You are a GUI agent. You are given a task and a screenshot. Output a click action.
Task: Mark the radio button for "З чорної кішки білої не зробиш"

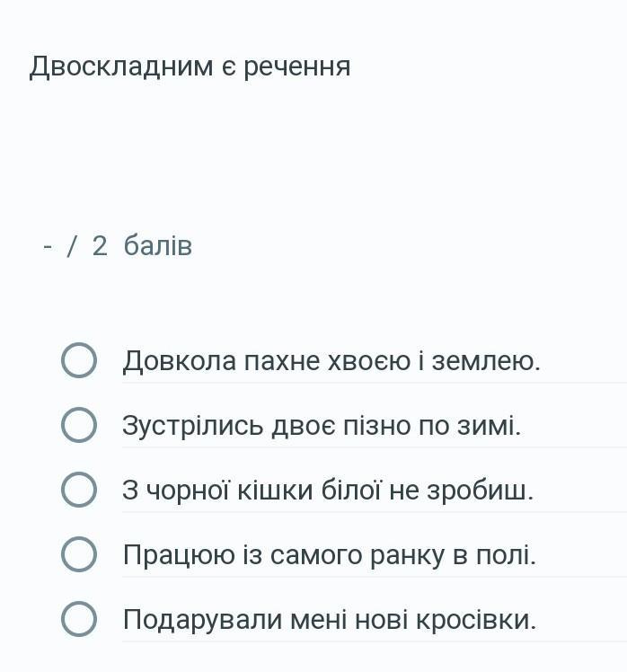pos(79,491)
